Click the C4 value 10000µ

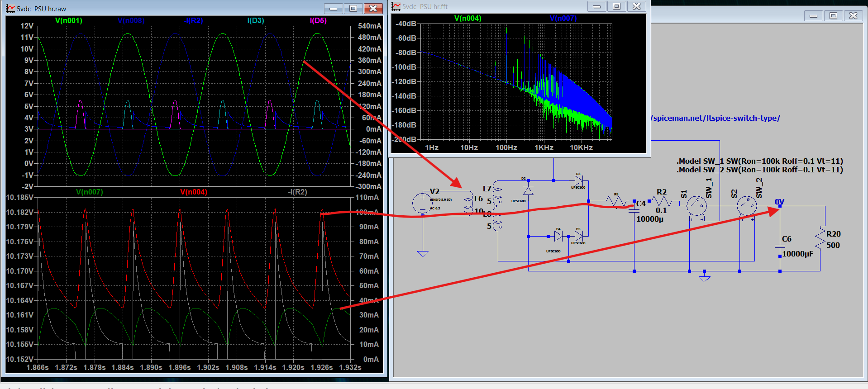tap(650, 219)
